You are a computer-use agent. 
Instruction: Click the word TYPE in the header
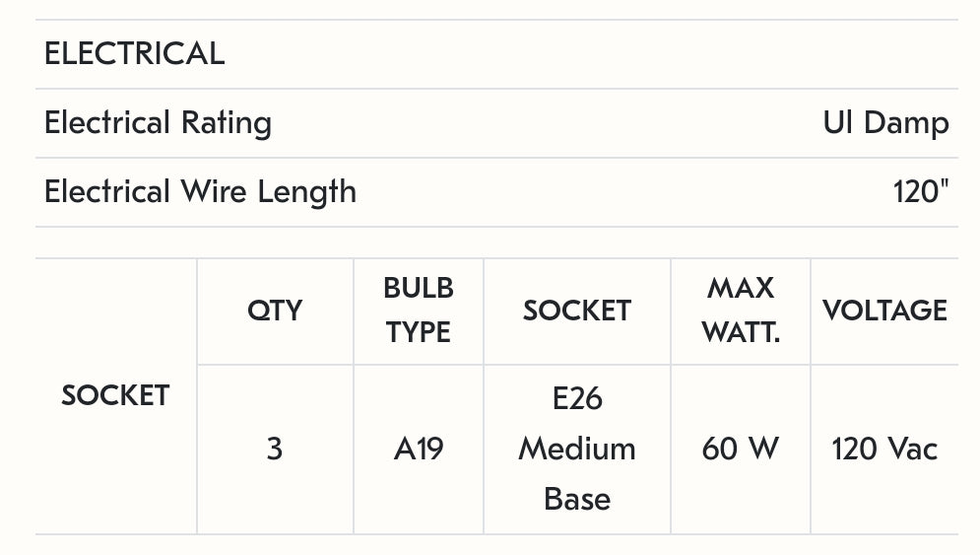tap(419, 332)
